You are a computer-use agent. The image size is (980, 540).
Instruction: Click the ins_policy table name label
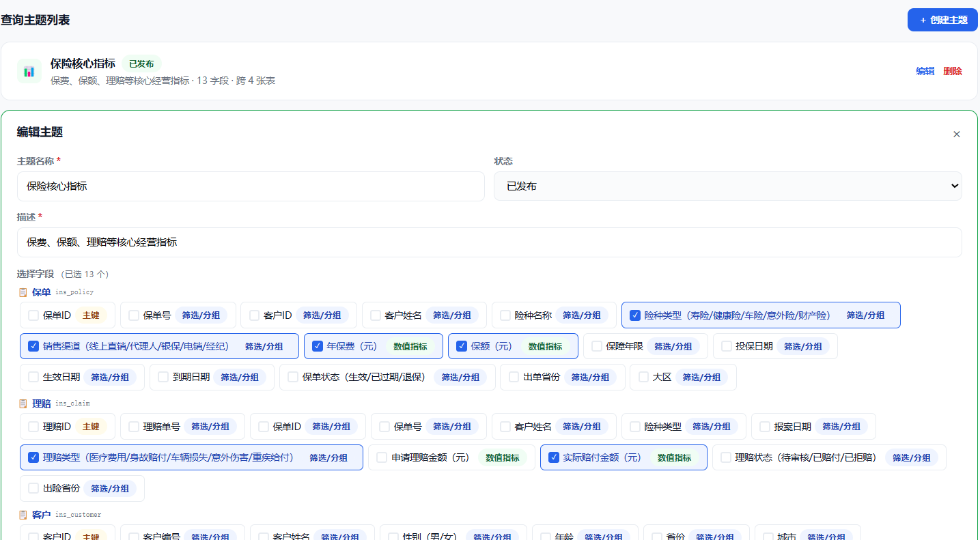pos(74,292)
